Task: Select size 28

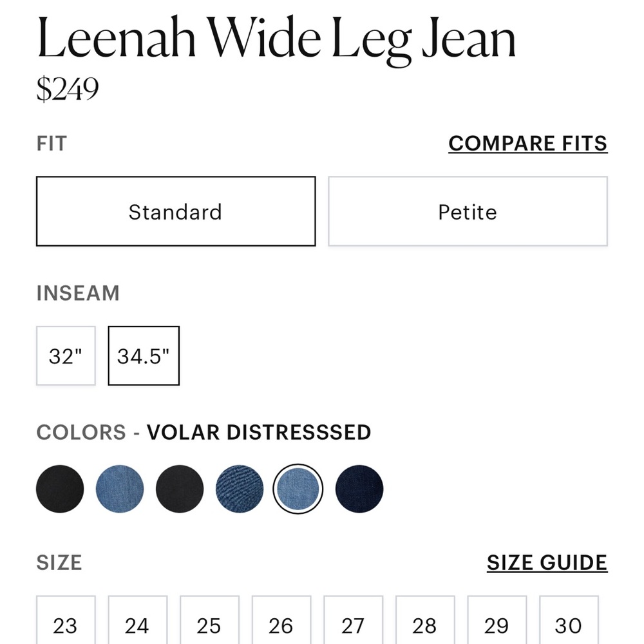Action: 424,625
